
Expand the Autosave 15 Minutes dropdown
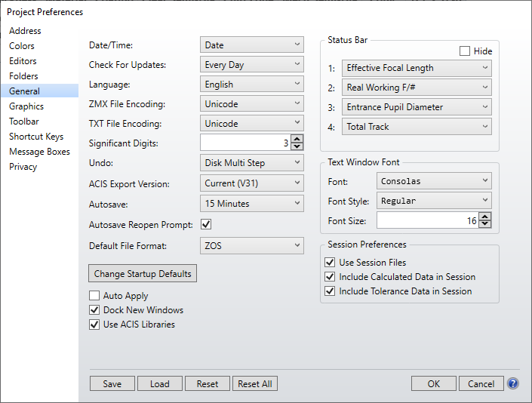251,204
